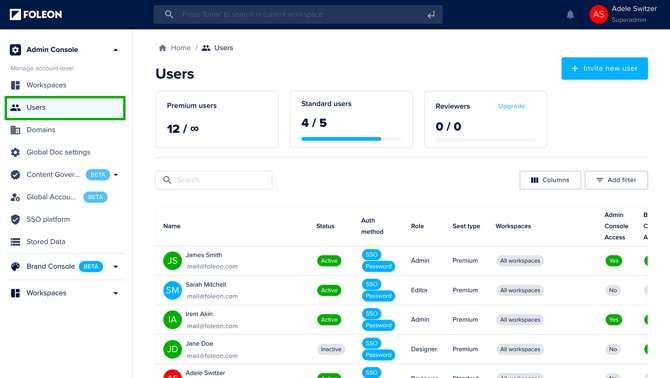The width and height of the screenshot is (670, 378).
Task: Click the Reviewers progress bar
Action: click(485, 140)
